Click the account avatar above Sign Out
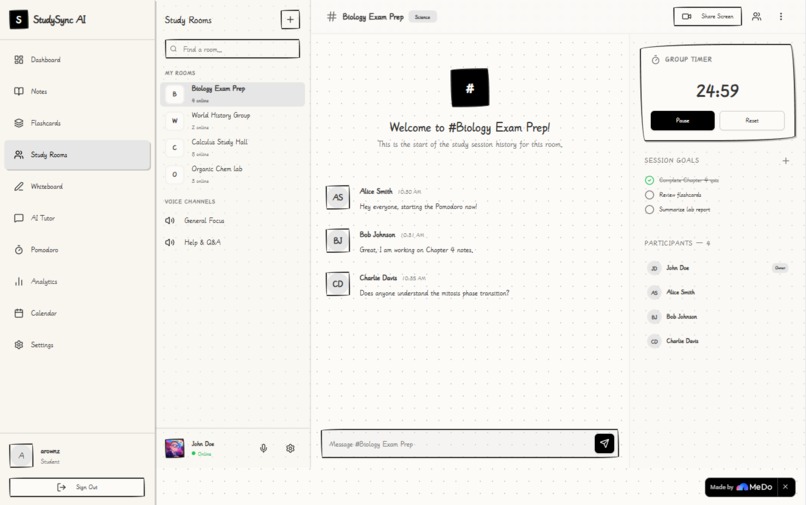 (21, 456)
